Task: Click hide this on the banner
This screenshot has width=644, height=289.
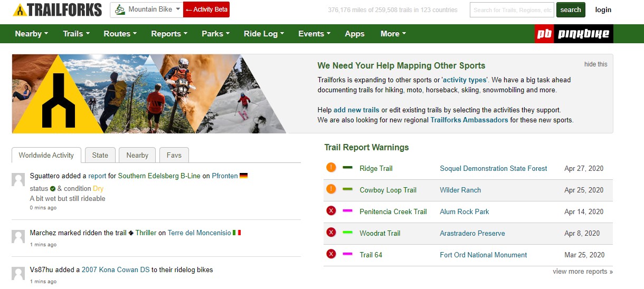Action: [x=595, y=64]
